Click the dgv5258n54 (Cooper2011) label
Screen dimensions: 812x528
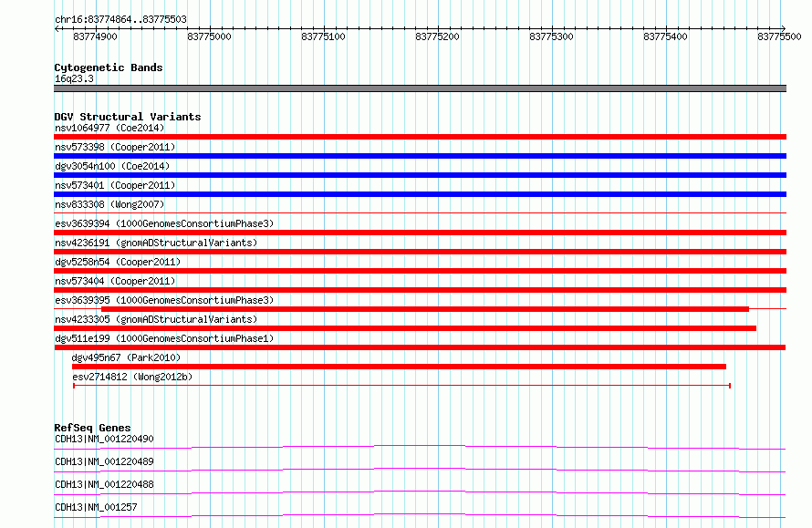[x=118, y=262]
